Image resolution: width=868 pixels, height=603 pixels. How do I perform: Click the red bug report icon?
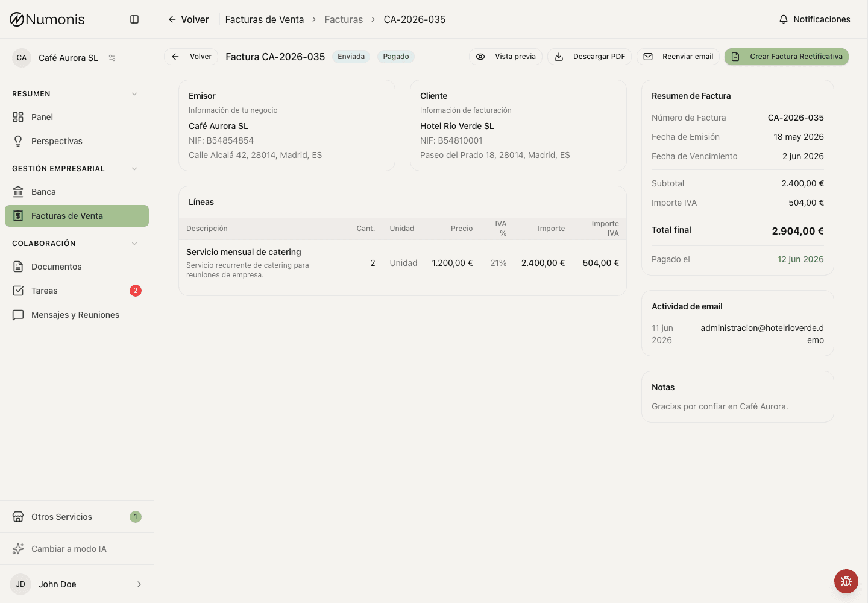point(846,581)
